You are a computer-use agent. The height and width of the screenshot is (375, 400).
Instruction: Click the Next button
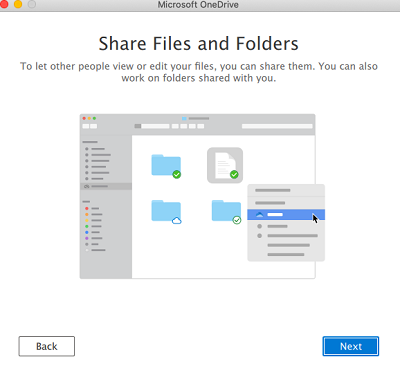point(350,346)
